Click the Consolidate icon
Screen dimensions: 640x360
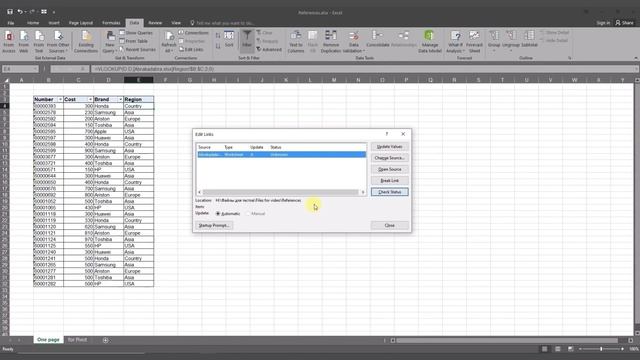click(378, 39)
